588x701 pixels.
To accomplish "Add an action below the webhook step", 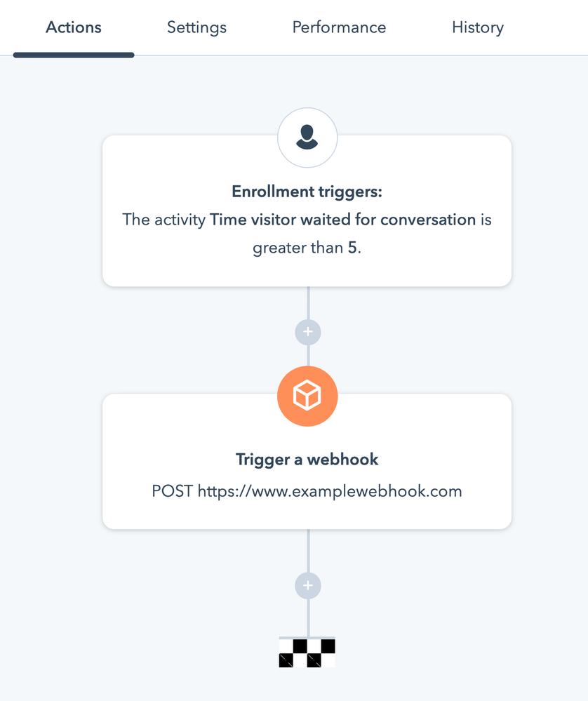I will pyautogui.click(x=307, y=586).
